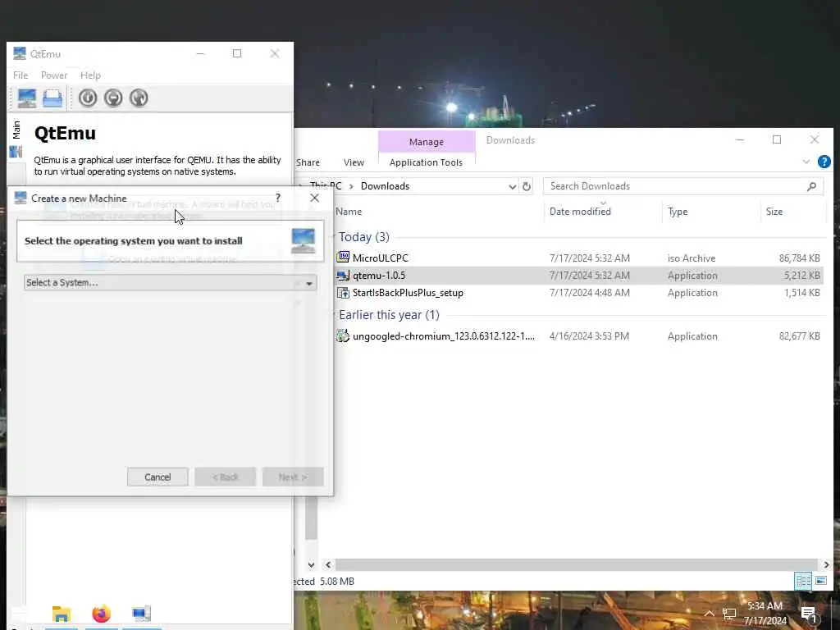Screen dimensions: 840x630
Task: Collapse the Earlier this year (1) group
Action: coord(389,314)
